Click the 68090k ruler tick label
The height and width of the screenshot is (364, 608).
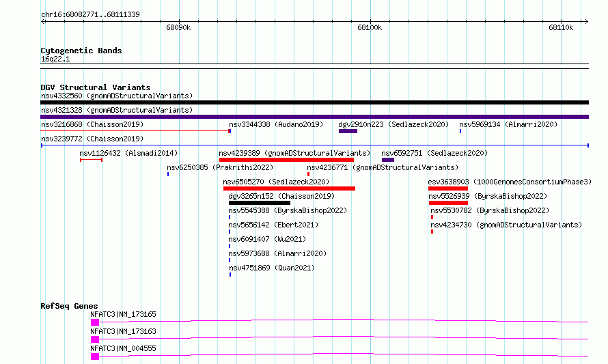click(178, 27)
